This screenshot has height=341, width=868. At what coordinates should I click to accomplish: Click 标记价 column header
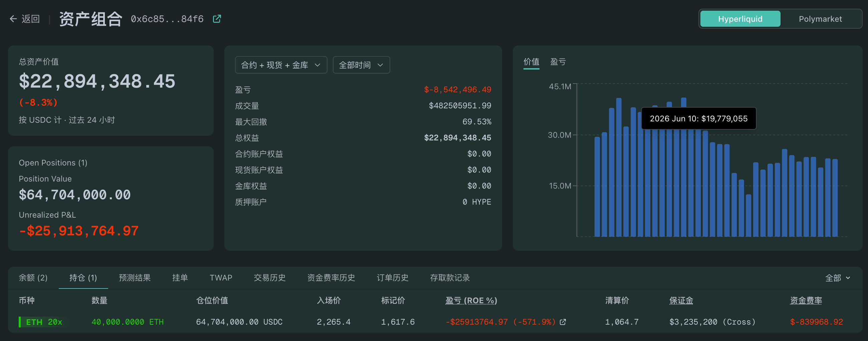point(393,301)
